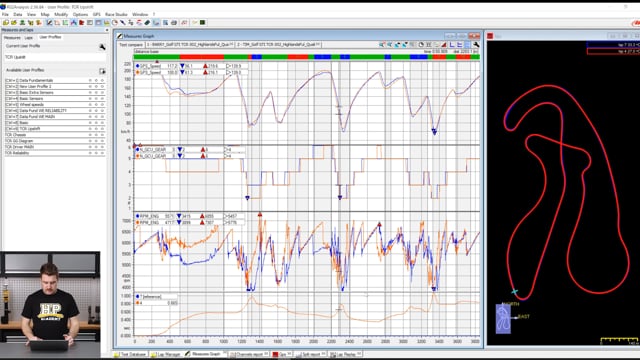Open the Options menu
This screenshot has width=640, height=360.
click(80, 14)
